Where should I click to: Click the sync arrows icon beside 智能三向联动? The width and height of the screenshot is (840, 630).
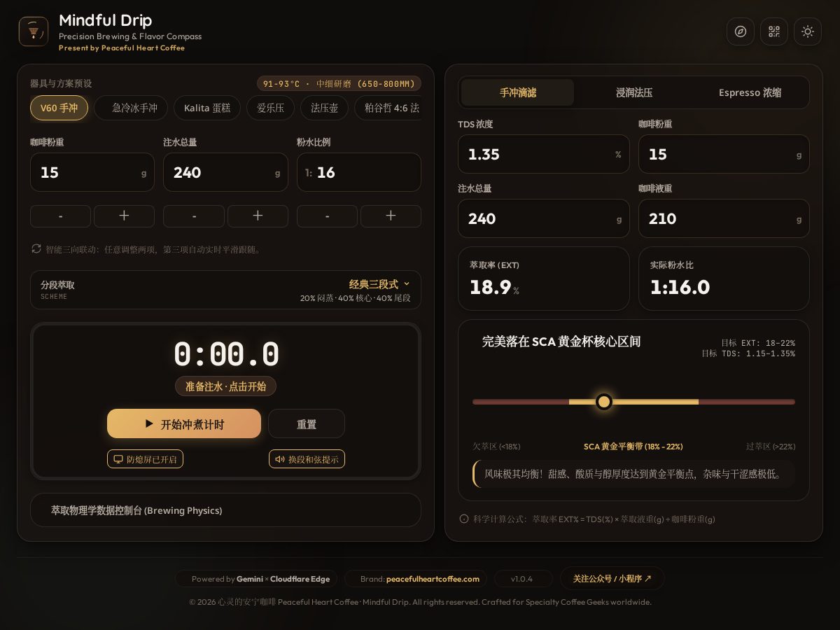pyautogui.click(x=36, y=248)
